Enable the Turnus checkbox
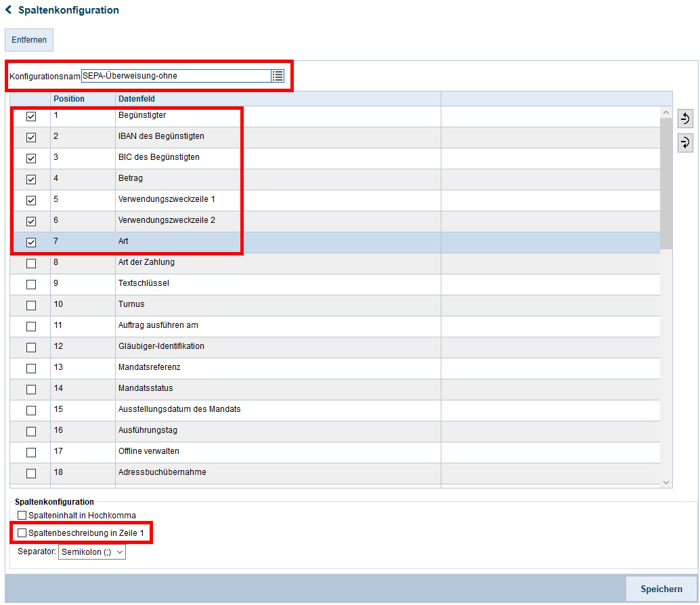Viewport: 700px width, 605px height. pos(31,306)
